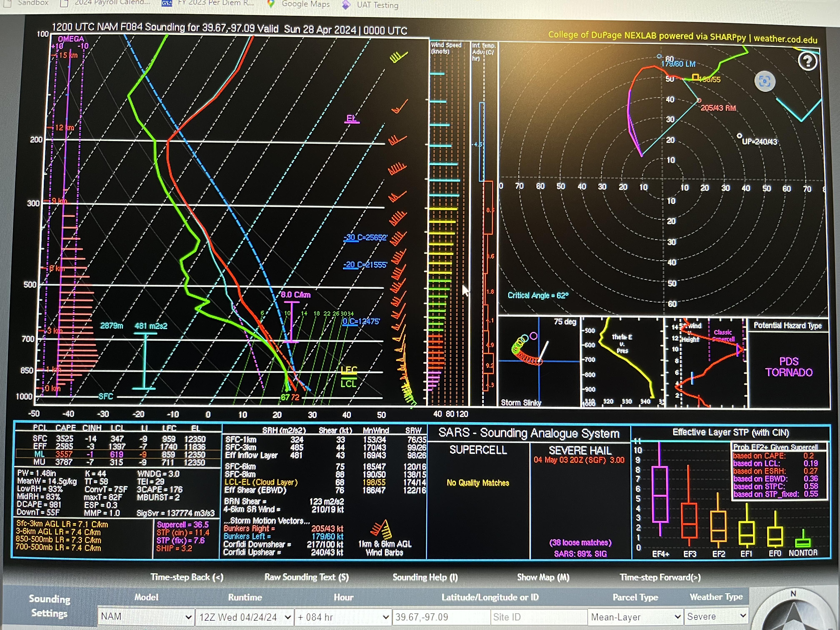840x630 pixels.
Task: Click the ML parcel row
Action: click(x=118, y=455)
